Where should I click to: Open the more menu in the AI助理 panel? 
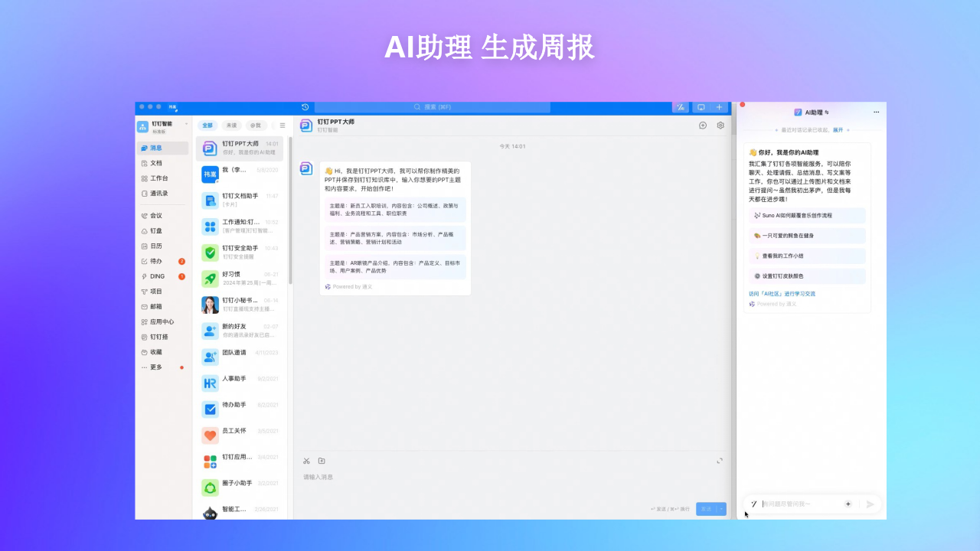click(x=876, y=112)
